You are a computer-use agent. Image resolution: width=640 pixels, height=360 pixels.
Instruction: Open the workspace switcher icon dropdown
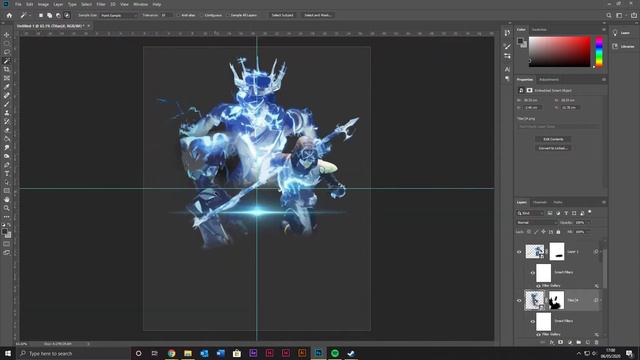click(x=620, y=15)
